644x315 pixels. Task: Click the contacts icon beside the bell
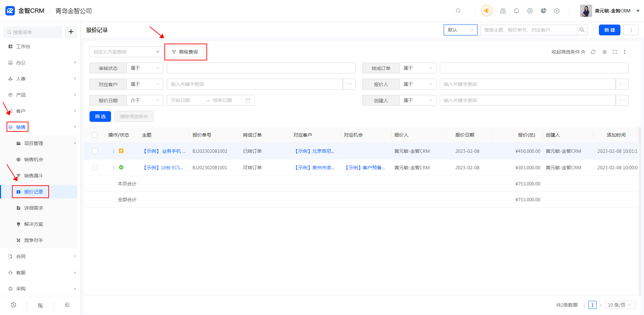point(503,11)
